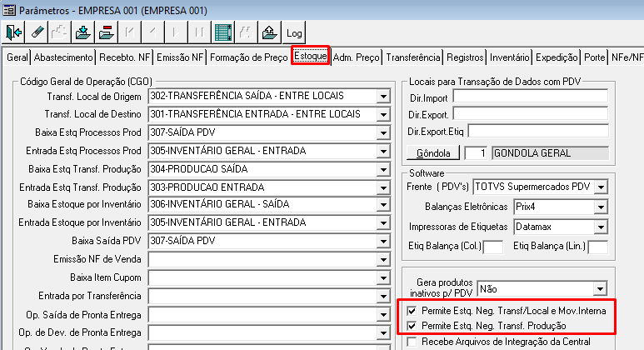Viewport: 644px width, 350px height.
Task: Open the Baixa Estq Processos Prod dropdown
Action: pos(383,133)
